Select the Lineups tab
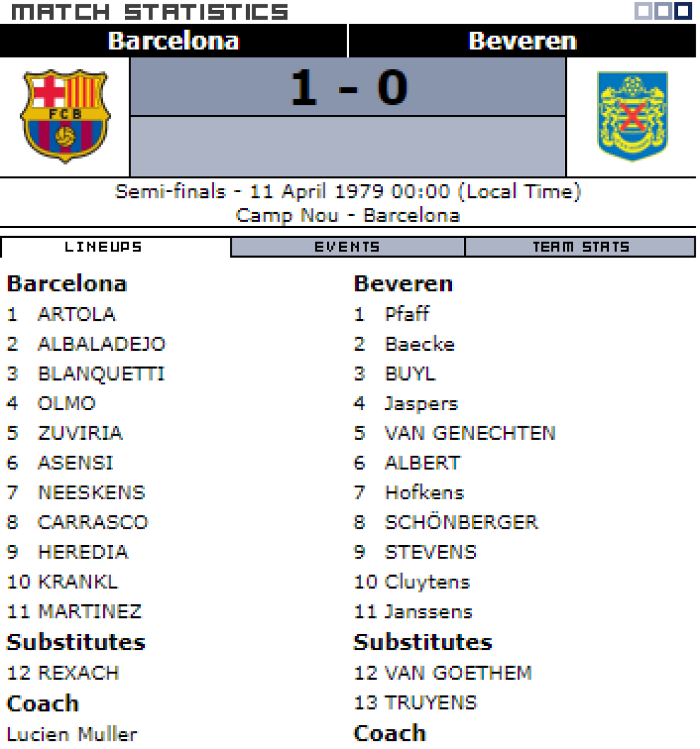The height and width of the screenshot is (749, 700). point(104,247)
